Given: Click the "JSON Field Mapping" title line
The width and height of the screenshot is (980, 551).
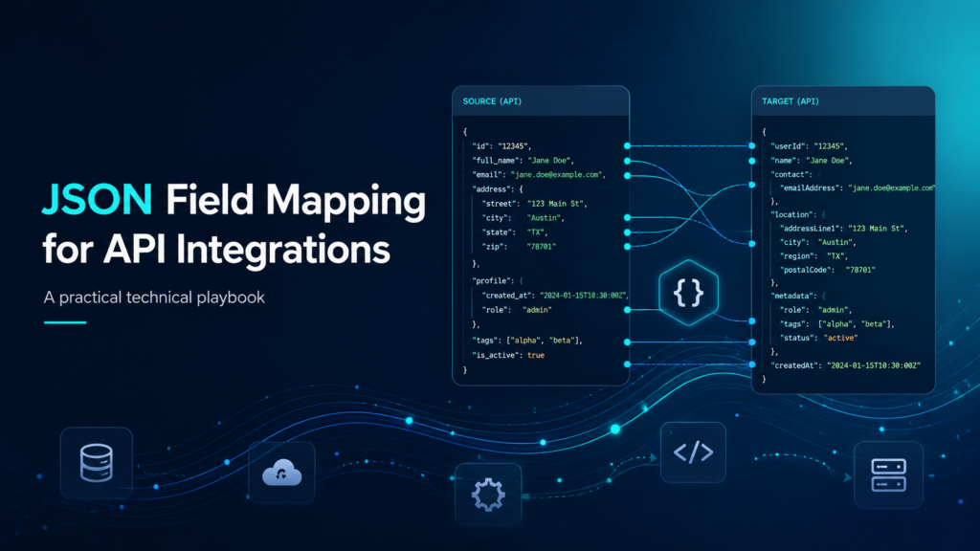Looking at the screenshot, I should click(234, 202).
